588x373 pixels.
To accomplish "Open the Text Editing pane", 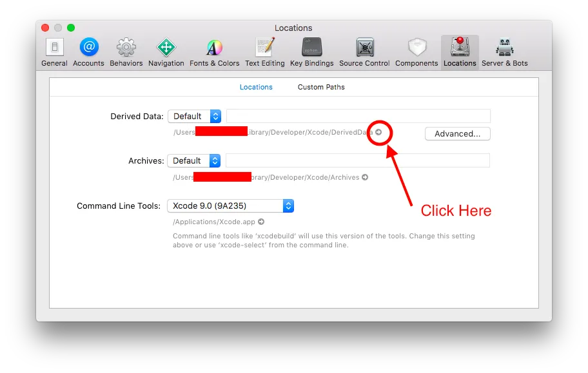I will pyautogui.click(x=265, y=52).
